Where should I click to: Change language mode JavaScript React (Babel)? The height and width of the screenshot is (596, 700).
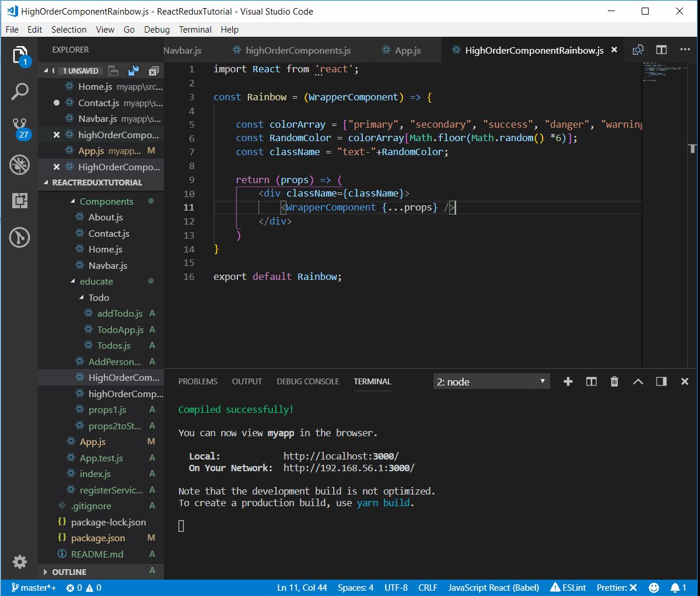tap(494, 587)
